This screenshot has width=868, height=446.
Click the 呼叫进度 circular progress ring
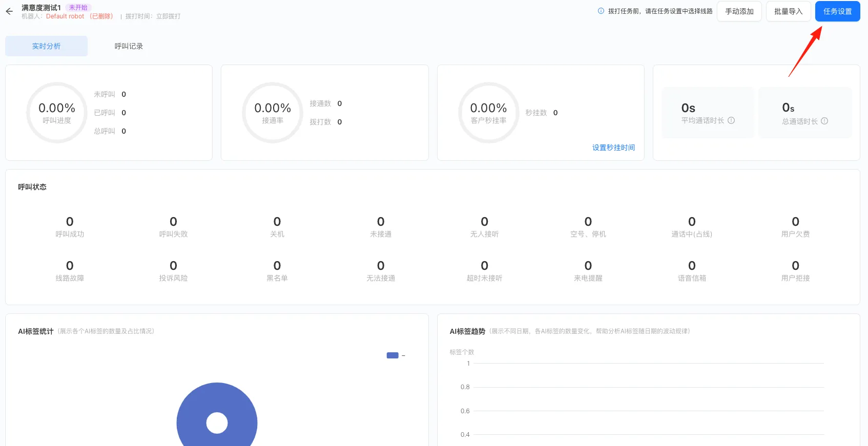click(57, 113)
